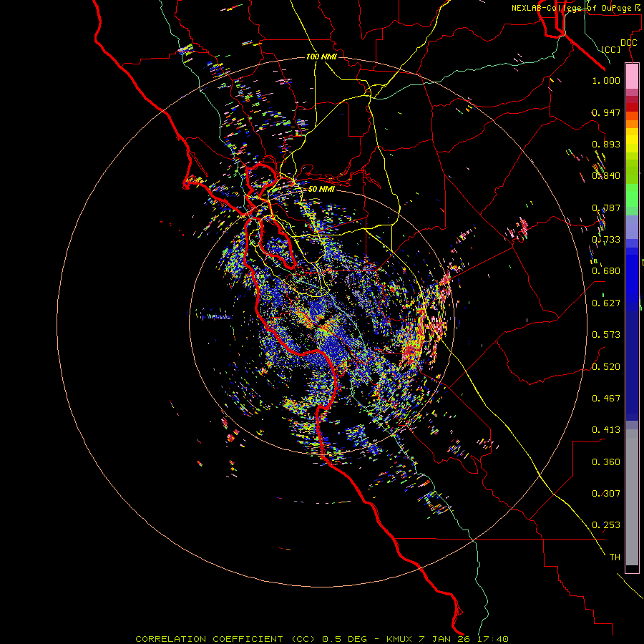Click the 100 NMI range ring label
Screen dimensions: 644x644
[321, 57]
